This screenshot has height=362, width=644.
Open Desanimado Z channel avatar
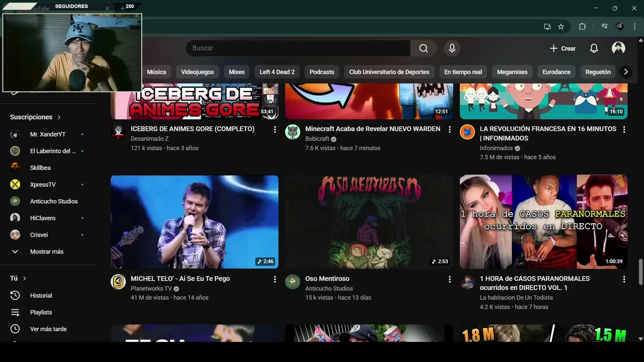pos(118,132)
